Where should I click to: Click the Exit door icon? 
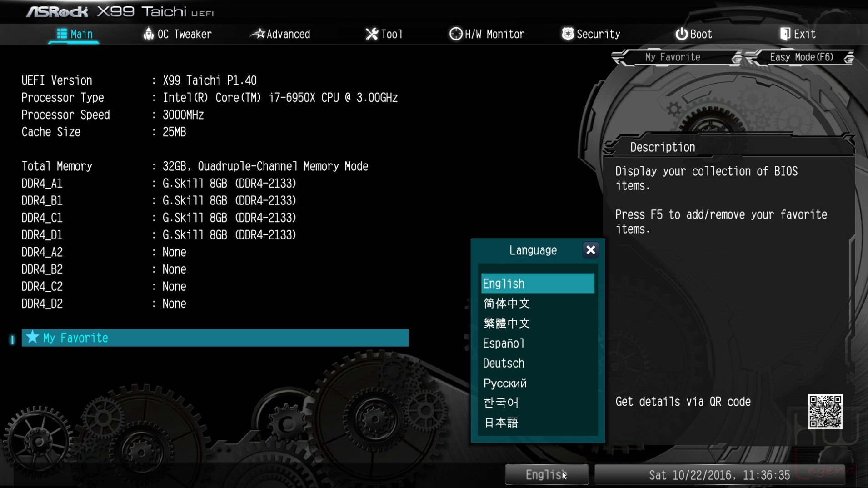click(x=785, y=34)
